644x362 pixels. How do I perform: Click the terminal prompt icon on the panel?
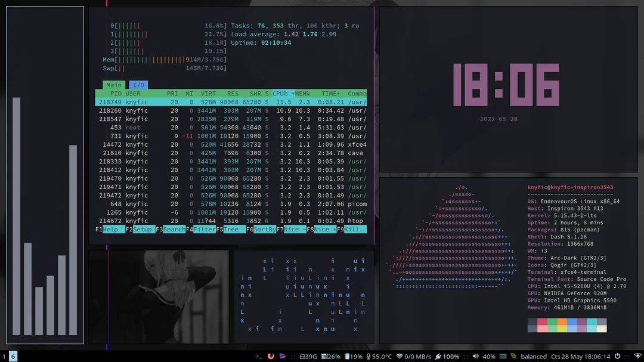click(259, 355)
